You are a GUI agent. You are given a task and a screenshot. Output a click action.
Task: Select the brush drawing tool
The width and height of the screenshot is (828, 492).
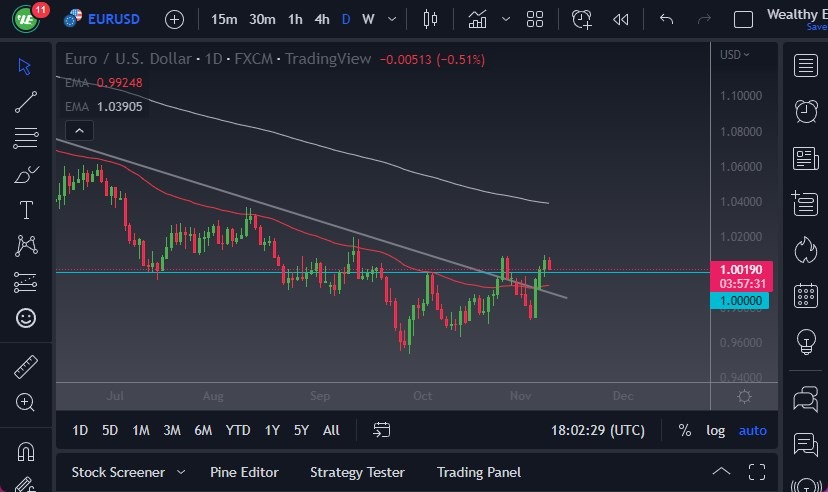click(x=26, y=174)
